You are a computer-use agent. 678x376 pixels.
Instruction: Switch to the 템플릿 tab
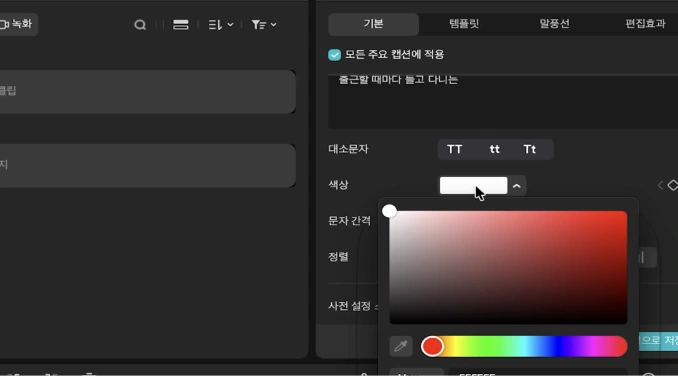[x=464, y=24]
